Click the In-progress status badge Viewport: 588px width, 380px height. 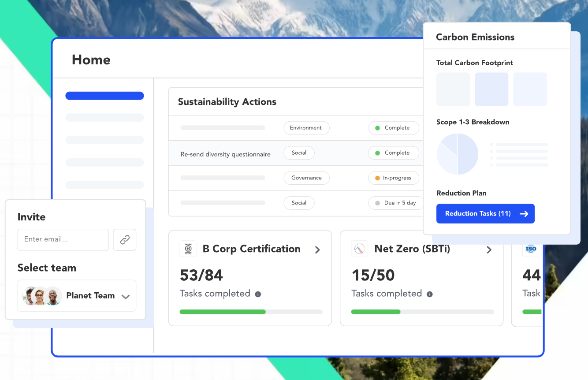[x=393, y=178]
